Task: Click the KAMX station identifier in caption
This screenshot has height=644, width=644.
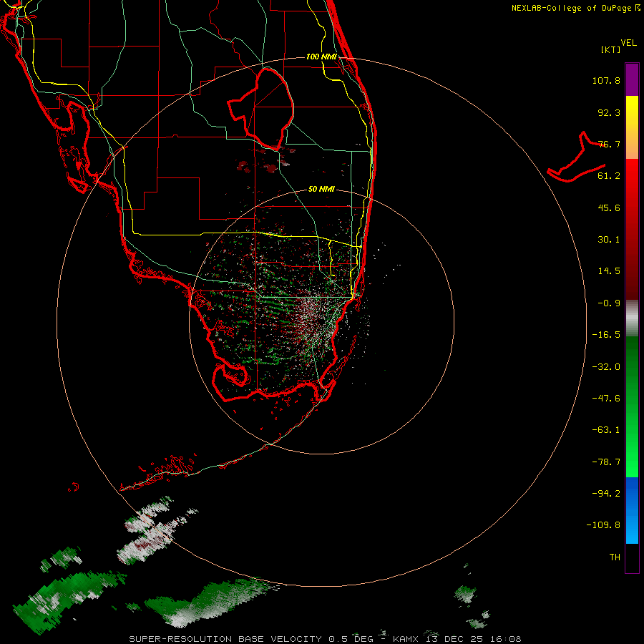Action: [x=406, y=639]
